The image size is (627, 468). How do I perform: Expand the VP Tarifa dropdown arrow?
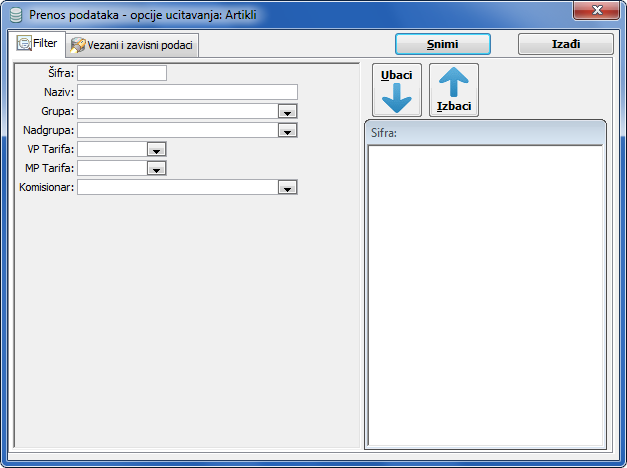pyautogui.click(x=156, y=149)
